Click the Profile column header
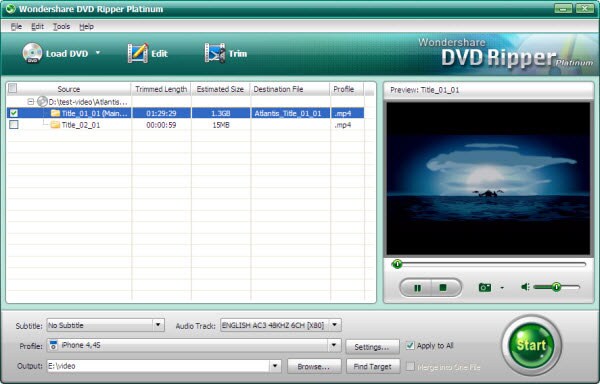The height and width of the screenshot is (384, 600). pos(347,89)
